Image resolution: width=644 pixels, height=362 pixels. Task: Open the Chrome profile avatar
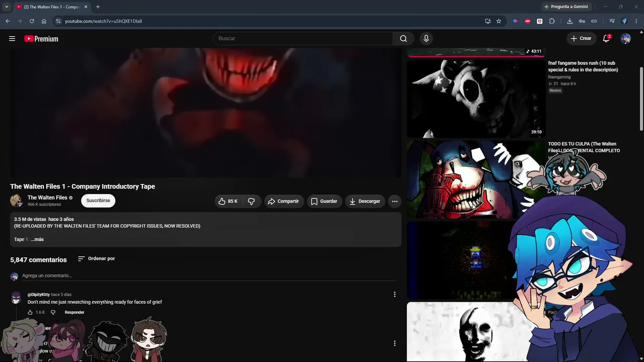(x=624, y=21)
